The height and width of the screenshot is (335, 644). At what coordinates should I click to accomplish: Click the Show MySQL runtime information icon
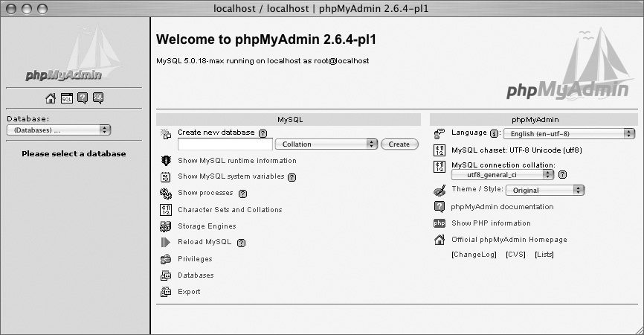click(x=166, y=161)
